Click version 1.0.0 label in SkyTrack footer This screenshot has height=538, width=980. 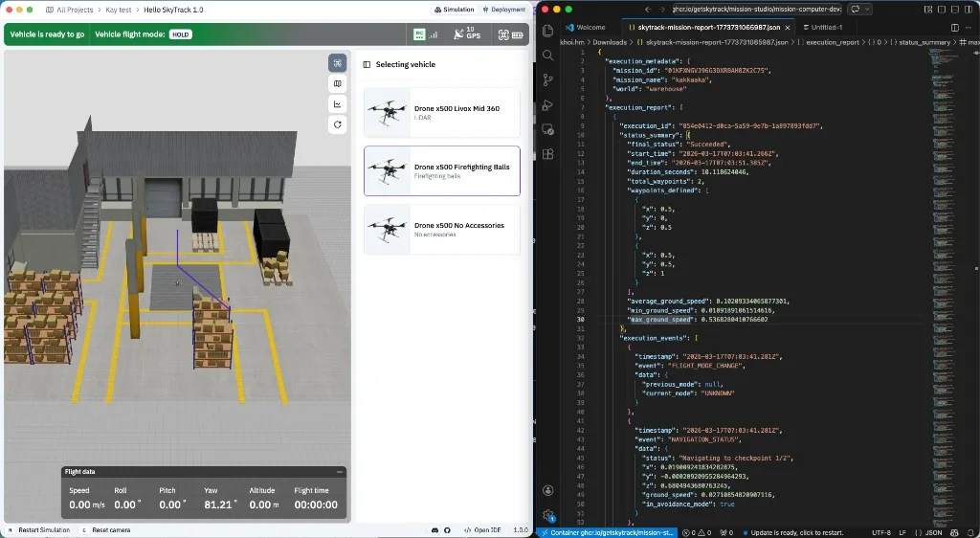(x=520, y=530)
